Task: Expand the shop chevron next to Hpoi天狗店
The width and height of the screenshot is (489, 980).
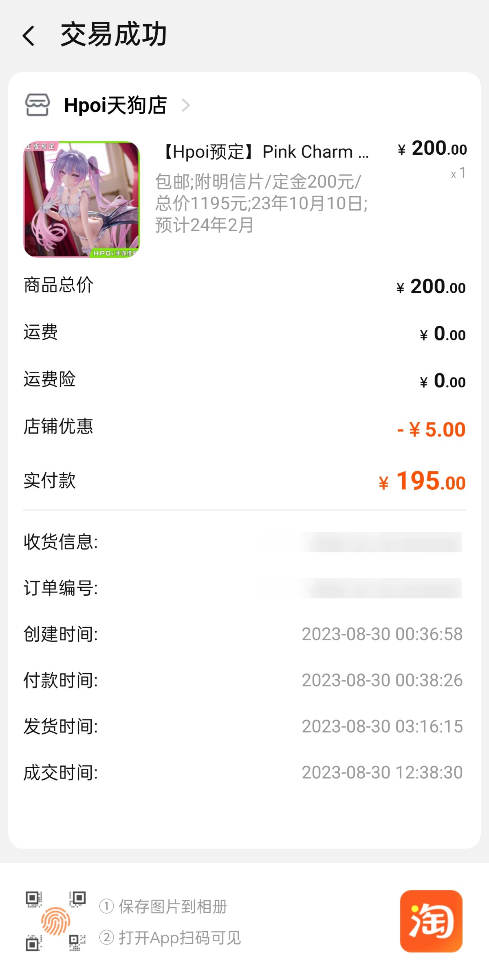Action: pos(186,105)
